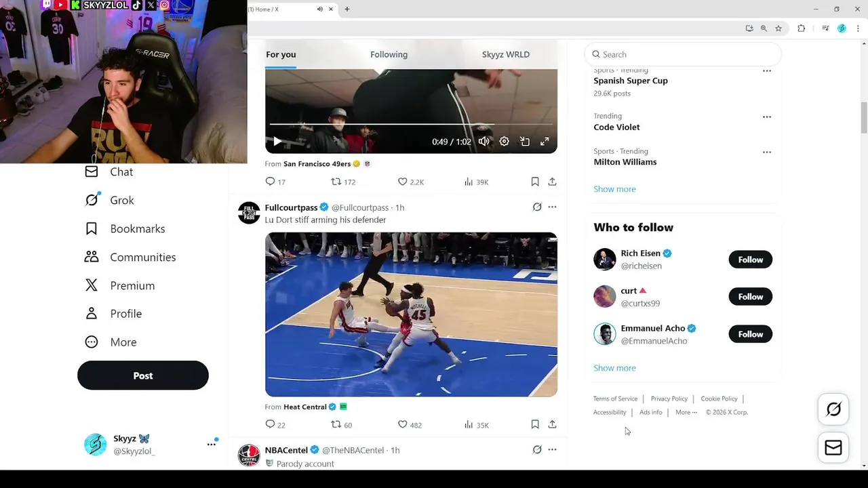868x488 pixels.
Task: Click the Post button
Action: [143, 375]
